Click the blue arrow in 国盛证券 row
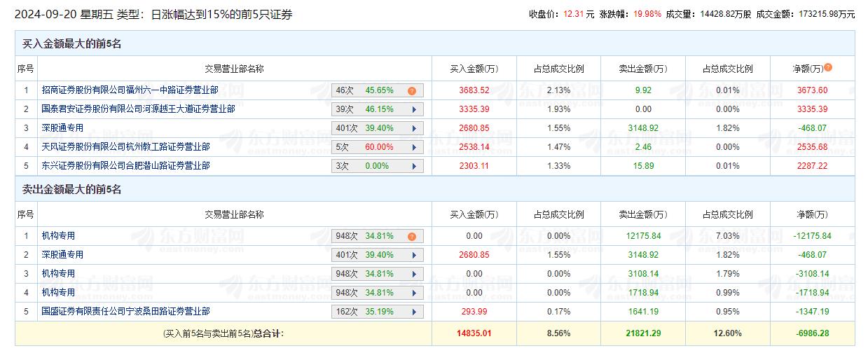Viewport: 868px width, 353px height. click(x=414, y=312)
